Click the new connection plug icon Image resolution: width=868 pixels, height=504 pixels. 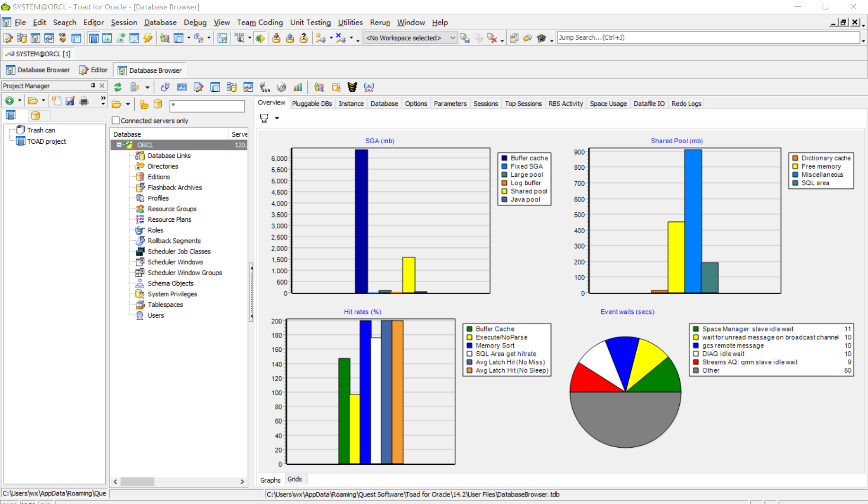[321, 38]
